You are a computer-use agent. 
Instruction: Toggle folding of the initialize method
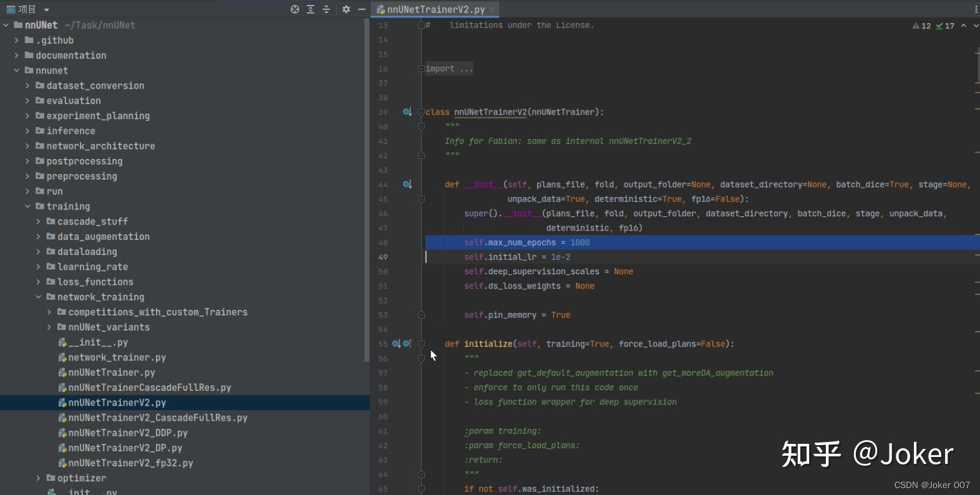click(421, 344)
